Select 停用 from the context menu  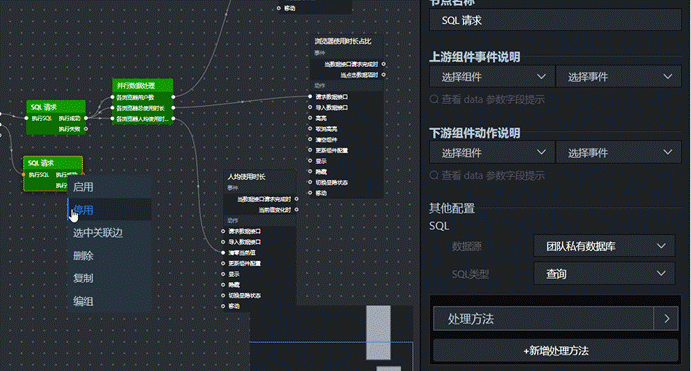coord(109,210)
